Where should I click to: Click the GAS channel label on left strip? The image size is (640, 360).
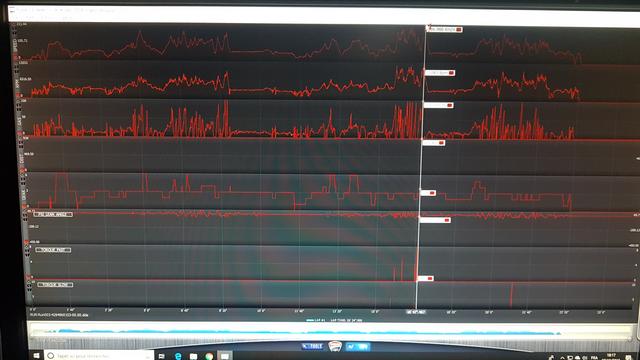pyautogui.click(x=19, y=120)
